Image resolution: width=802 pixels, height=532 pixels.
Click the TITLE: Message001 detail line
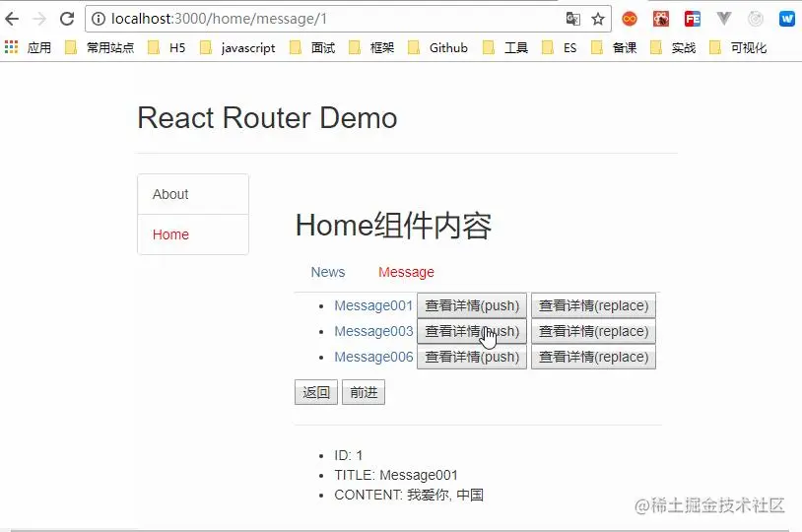[396, 475]
